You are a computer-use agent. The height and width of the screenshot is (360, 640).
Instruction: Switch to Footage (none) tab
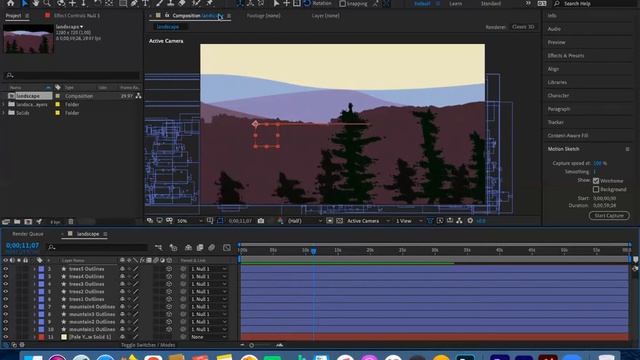click(263, 16)
